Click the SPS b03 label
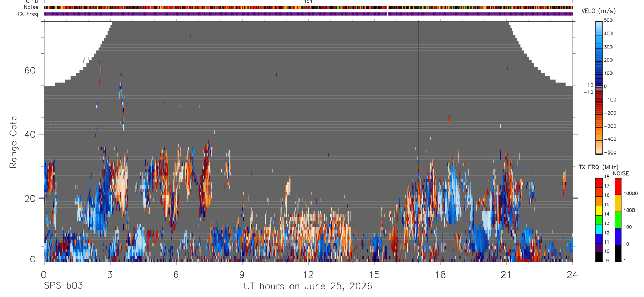This screenshot has height=297, width=644. pos(63,286)
